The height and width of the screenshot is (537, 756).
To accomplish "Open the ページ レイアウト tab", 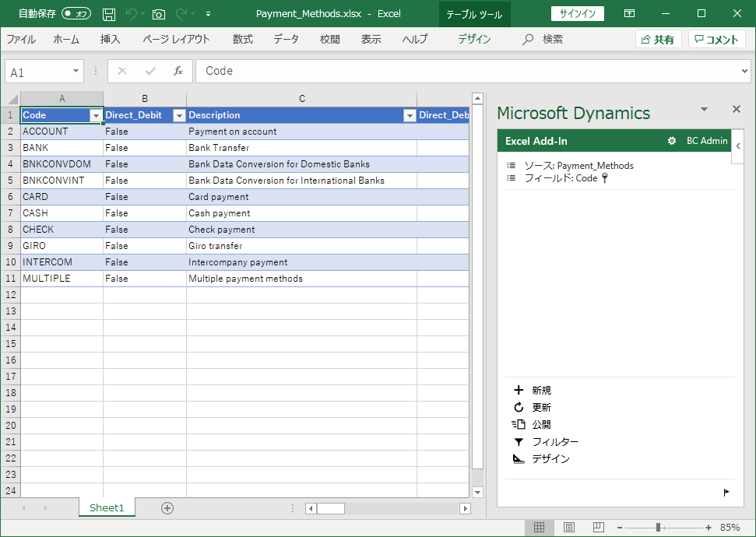I will pyautogui.click(x=176, y=39).
